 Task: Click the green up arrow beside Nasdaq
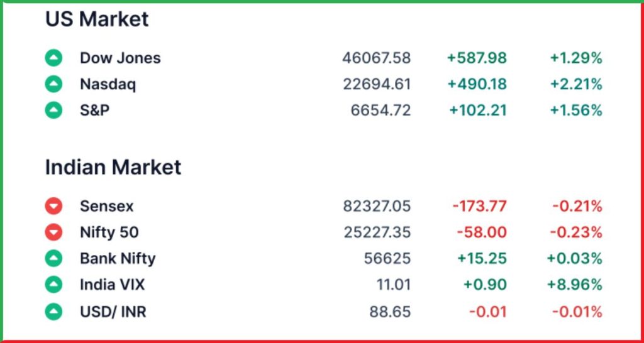click(53, 84)
